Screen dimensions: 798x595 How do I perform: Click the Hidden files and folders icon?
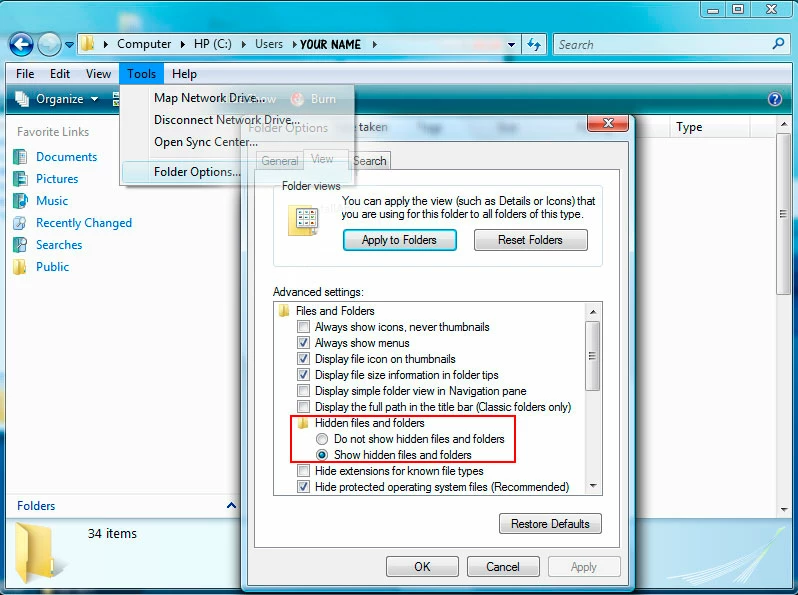pos(303,422)
